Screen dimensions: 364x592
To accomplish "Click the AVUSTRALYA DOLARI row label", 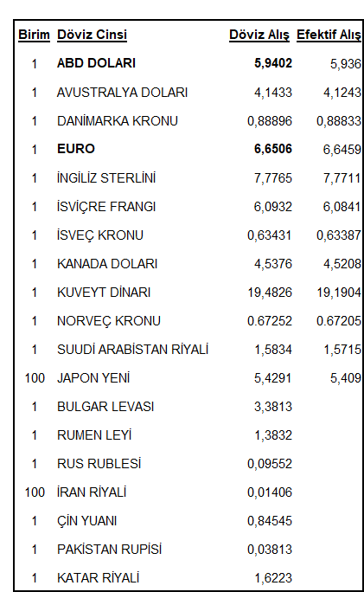I will point(122,93).
